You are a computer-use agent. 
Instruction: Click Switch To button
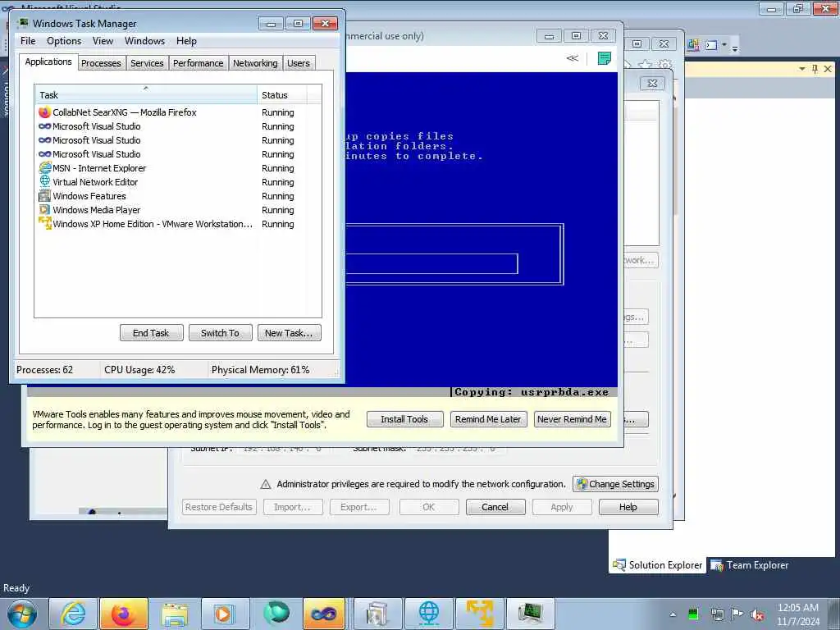pos(220,333)
